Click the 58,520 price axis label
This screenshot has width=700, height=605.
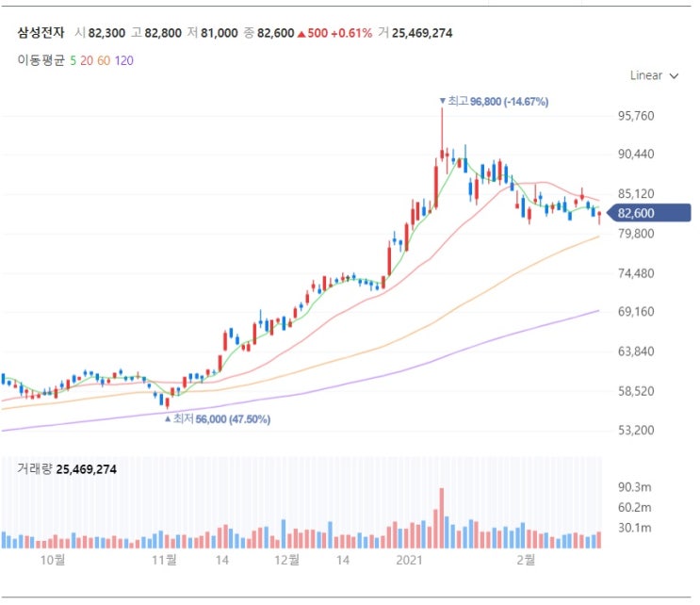click(636, 391)
